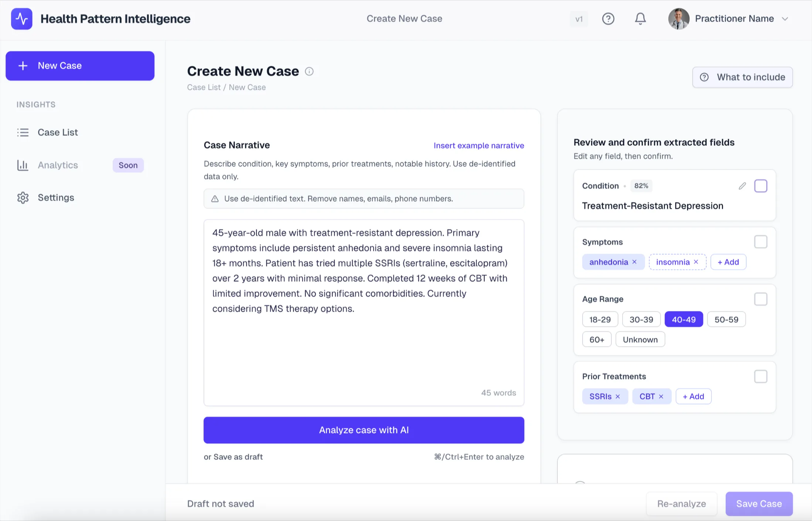This screenshot has width=812, height=521.
Task: Go to Analytics in sidebar
Action: 58,165
